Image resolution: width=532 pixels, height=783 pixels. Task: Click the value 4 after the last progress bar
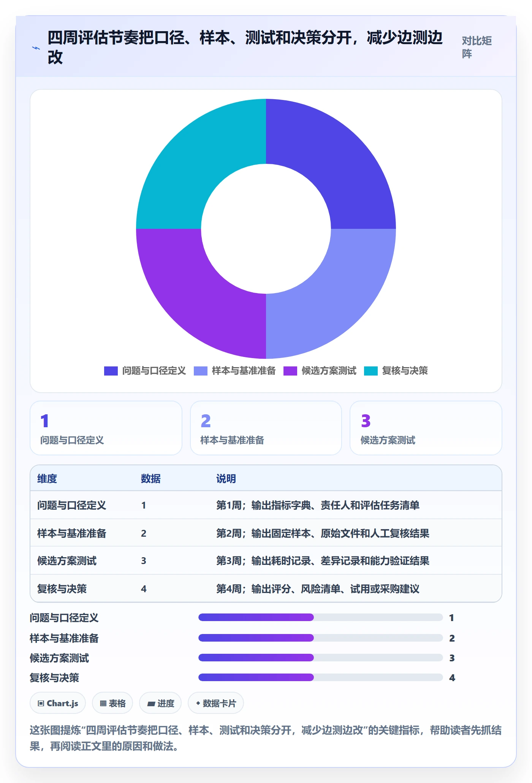pos(452,678)
